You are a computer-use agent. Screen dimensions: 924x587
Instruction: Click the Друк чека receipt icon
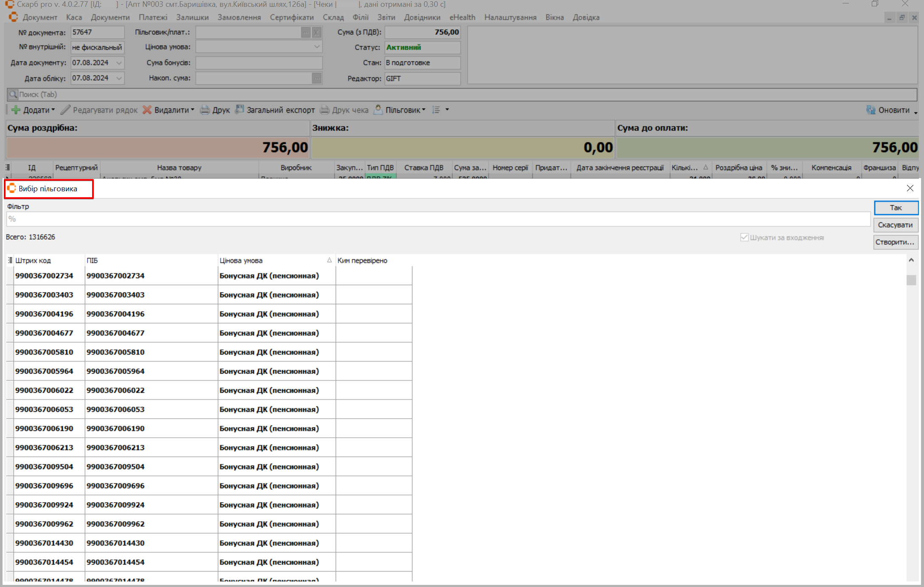coord(325,110)
